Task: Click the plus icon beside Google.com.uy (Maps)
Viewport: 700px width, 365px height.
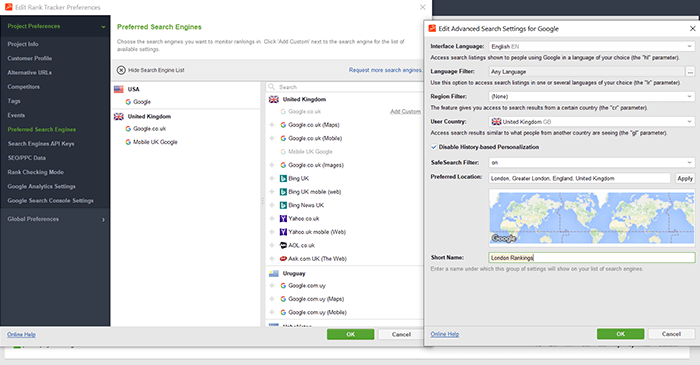Action: coord(272,299)
